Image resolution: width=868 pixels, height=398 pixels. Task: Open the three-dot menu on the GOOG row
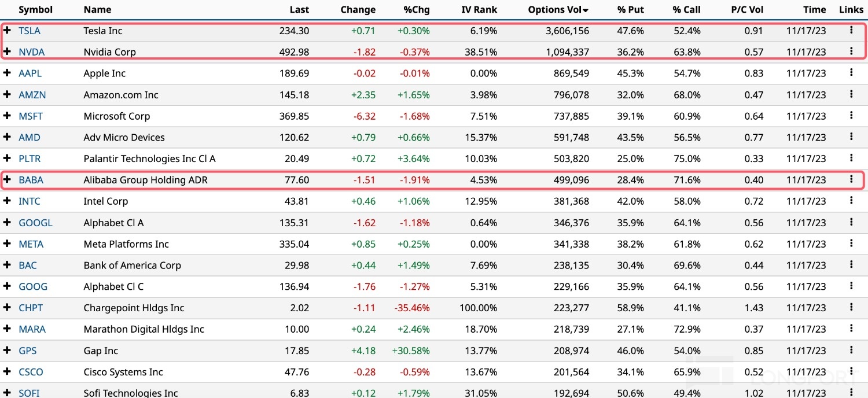pyautogui.click(x=851, y=287)
